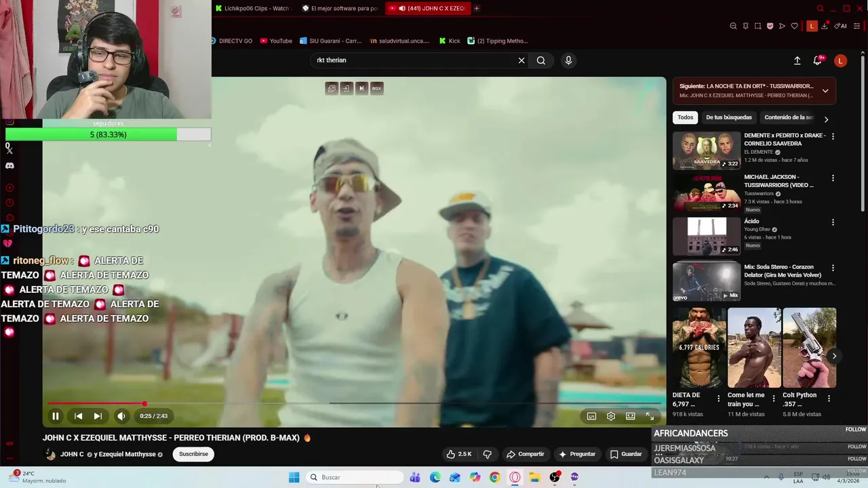868x488 pixels.
Task: Start voice search with microphone
Action: [x=568, y=60]
